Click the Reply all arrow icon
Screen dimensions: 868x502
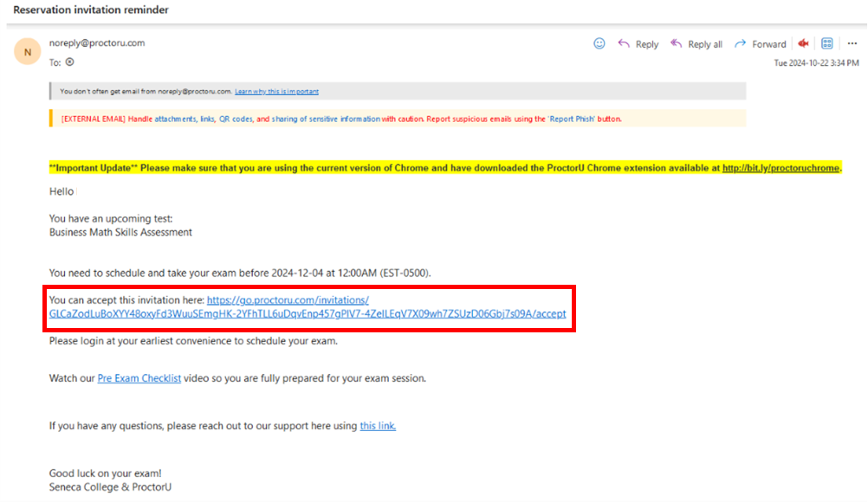click(x=676, y=43)
